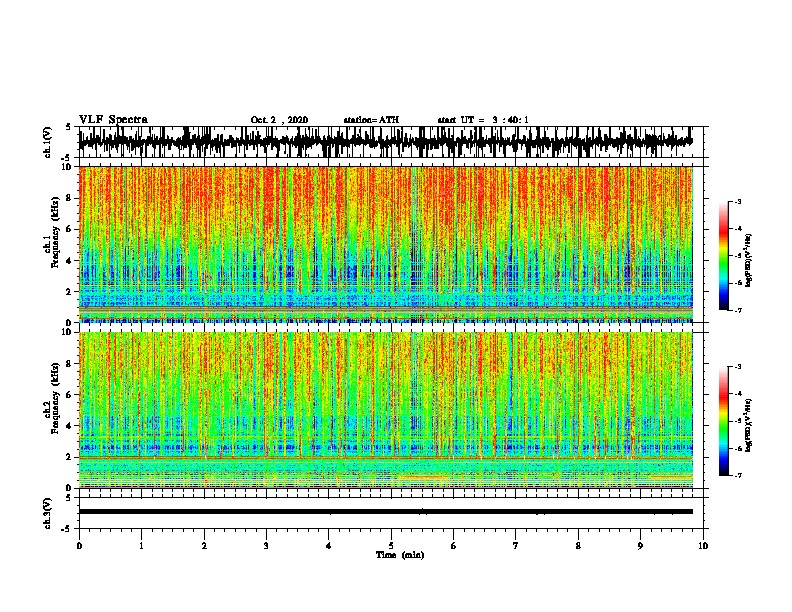Click the "6" tick on the time axis
The height and width of the screenshot is (612, 792).
(454, 546)
